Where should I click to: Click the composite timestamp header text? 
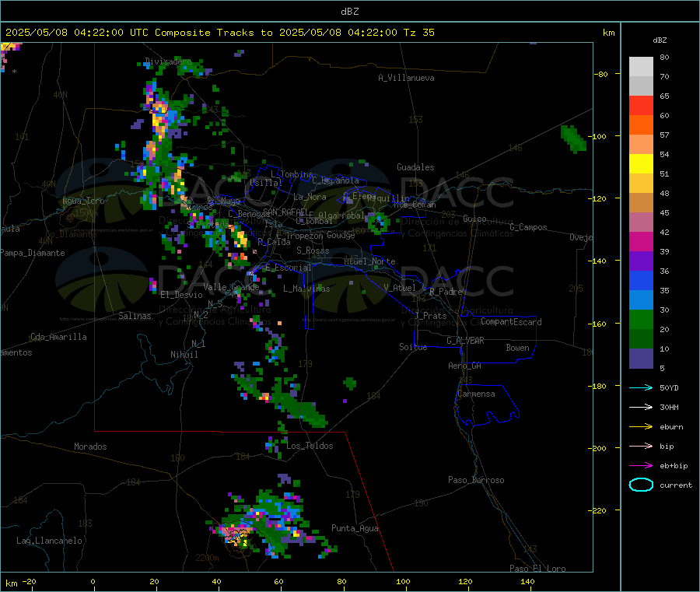tap(219, 33)
